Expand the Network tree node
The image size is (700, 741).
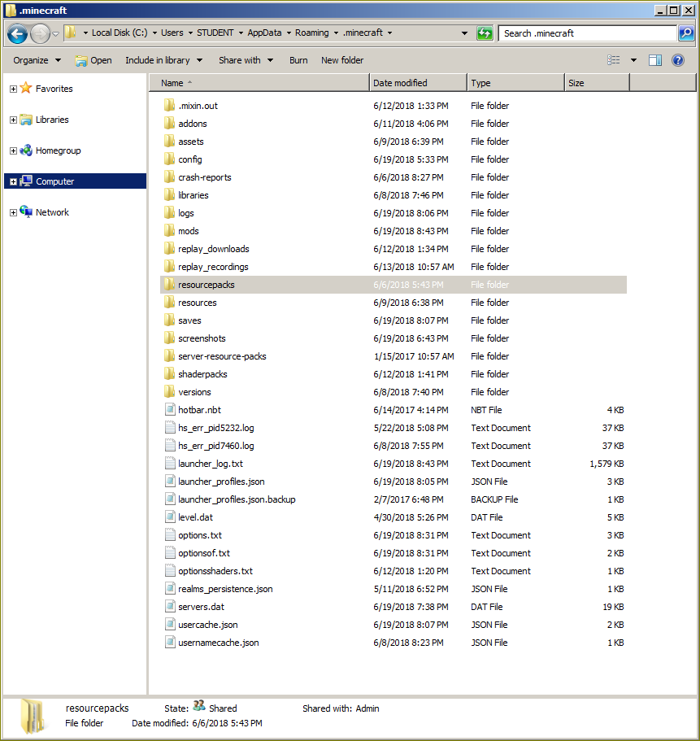click(x=13, y=212)
